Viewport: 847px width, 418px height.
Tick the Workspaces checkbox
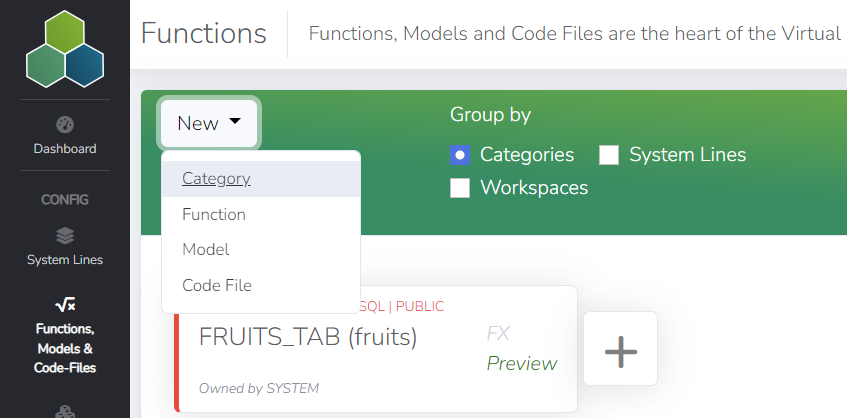[460, 188]
